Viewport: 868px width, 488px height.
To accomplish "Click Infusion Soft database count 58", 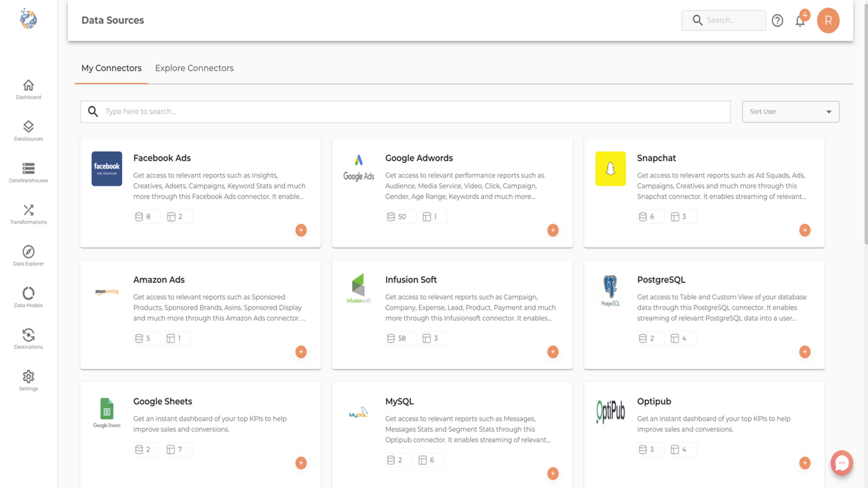I will 399,338.
